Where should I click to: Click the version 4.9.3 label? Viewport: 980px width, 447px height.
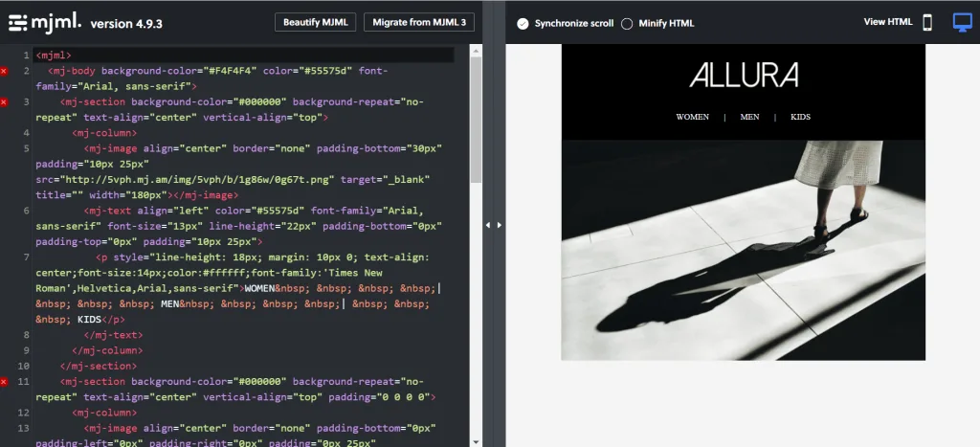click(126, 24)
